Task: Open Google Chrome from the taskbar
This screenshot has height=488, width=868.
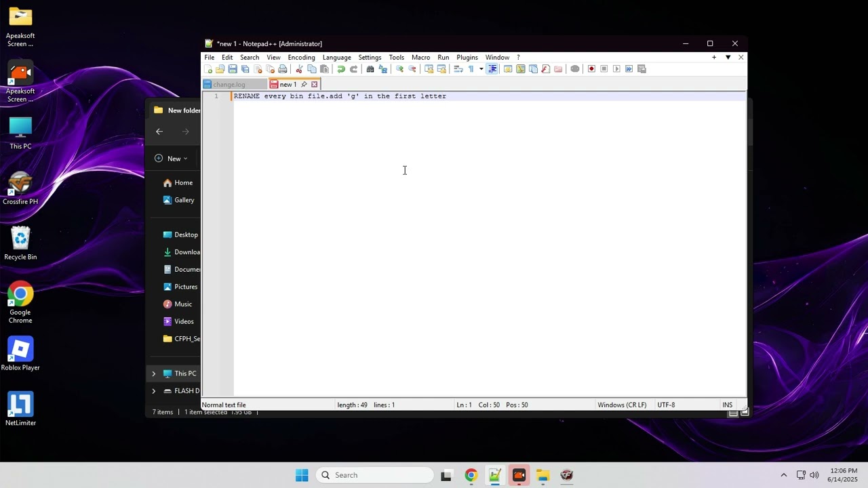Action: pos(471,475)
